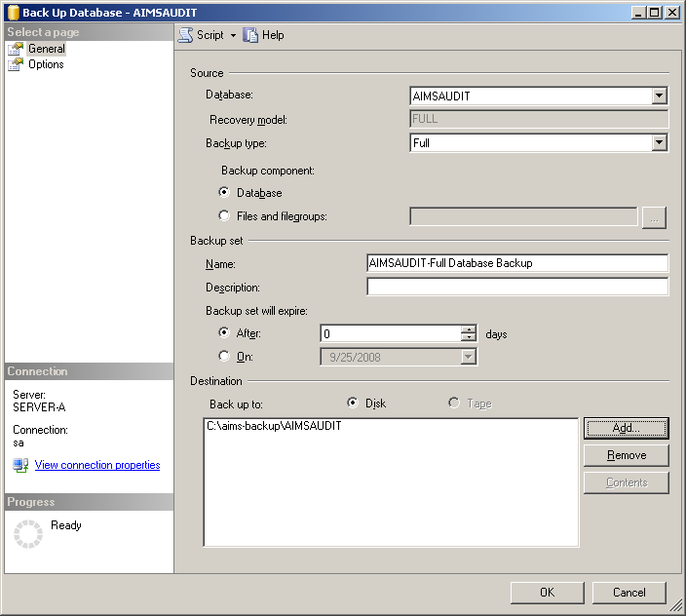
Task: Expand the Database dropdown list
Action: (x=660, y=96)
